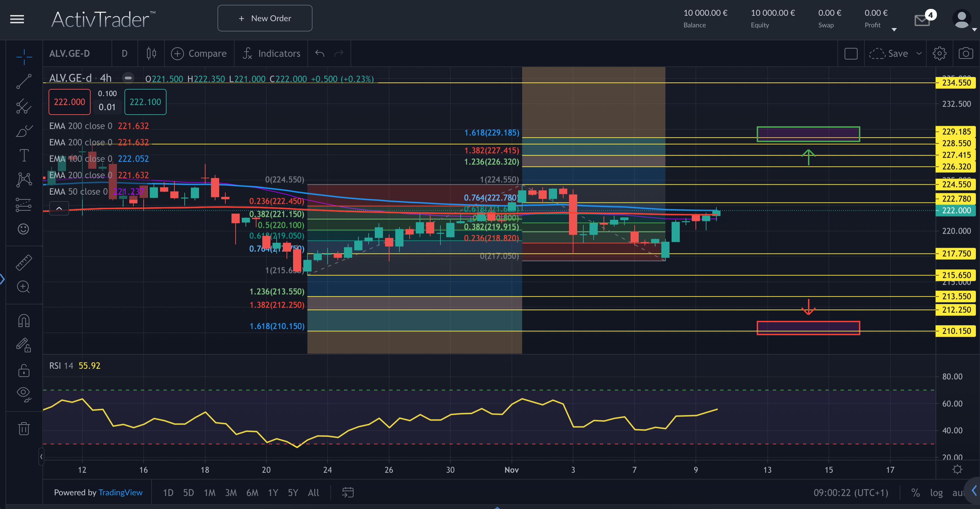Open the main hamburger menu
This screenshot has width=980, height=509.
pos(17,19)
